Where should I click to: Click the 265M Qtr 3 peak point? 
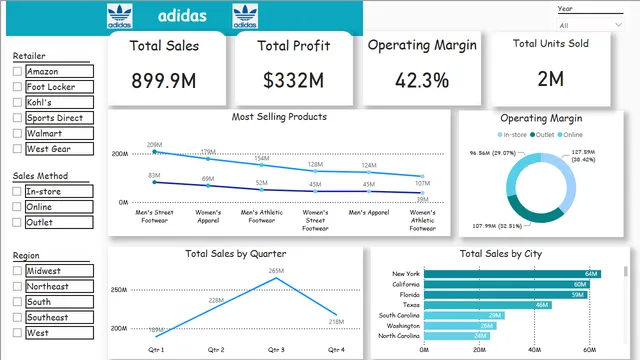(x=276, y=278)
